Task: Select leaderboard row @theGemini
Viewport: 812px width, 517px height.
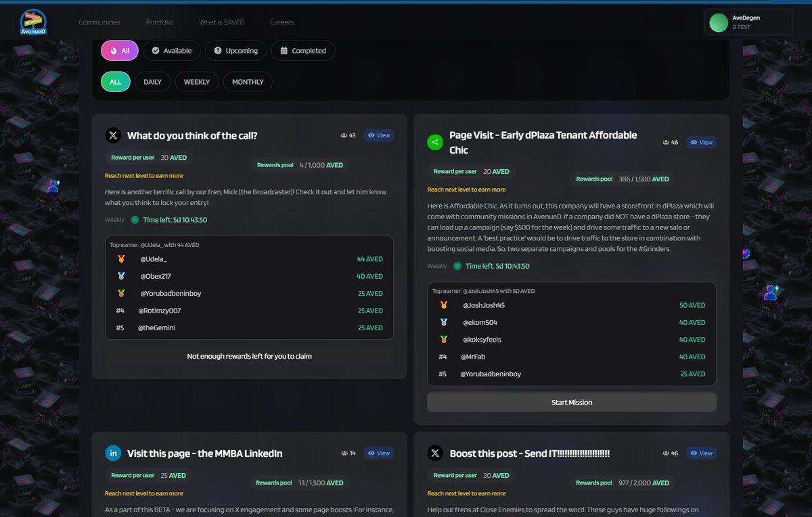Action: [249, 328]
